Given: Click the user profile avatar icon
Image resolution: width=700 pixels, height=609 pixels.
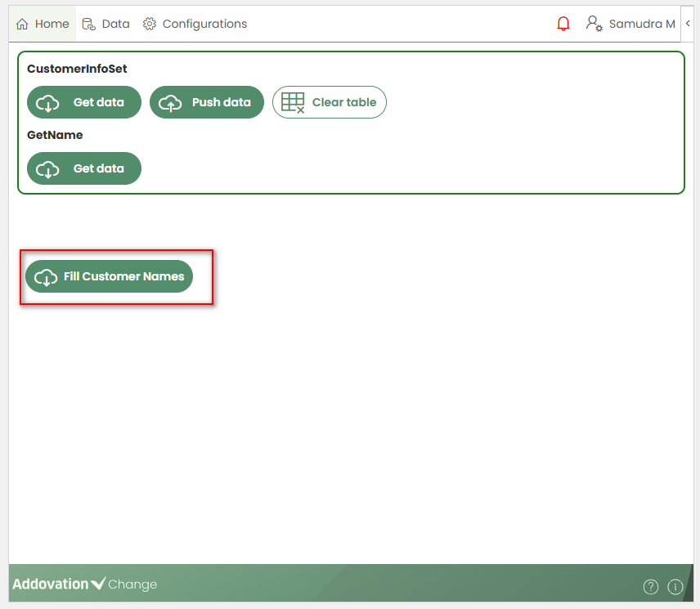Looking at the screenshot, I should coord(594,24).
